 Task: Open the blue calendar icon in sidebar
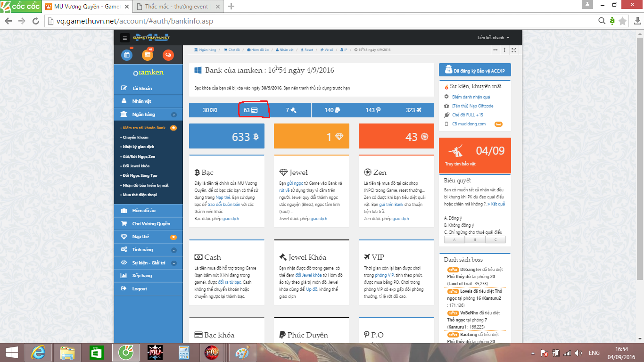click(127, 55)
